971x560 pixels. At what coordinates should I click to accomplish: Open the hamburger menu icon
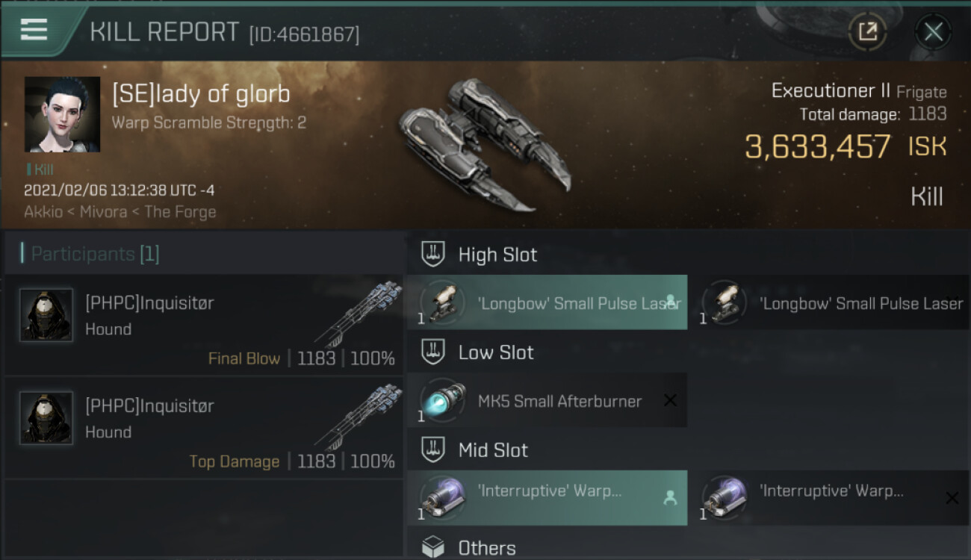tap(34, 30)
